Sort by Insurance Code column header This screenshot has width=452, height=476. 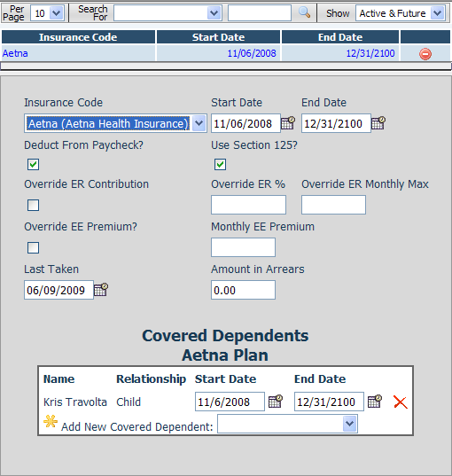[x=78, y=37]
